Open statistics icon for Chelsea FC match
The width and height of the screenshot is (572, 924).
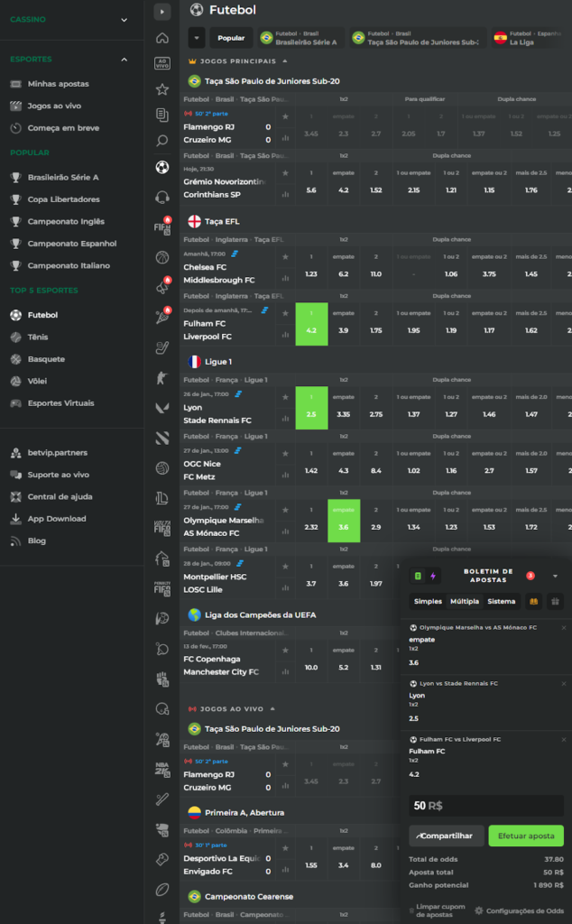click(286, 278)
